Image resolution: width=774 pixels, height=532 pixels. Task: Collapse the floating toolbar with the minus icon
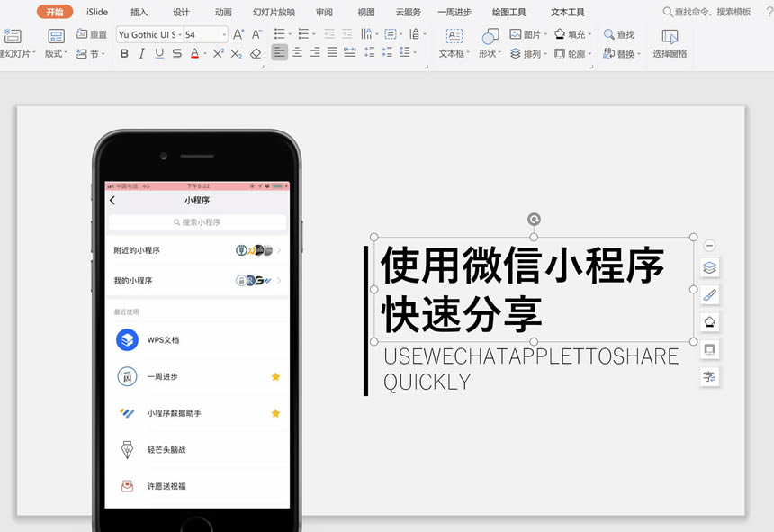click(x=709, y=245)
